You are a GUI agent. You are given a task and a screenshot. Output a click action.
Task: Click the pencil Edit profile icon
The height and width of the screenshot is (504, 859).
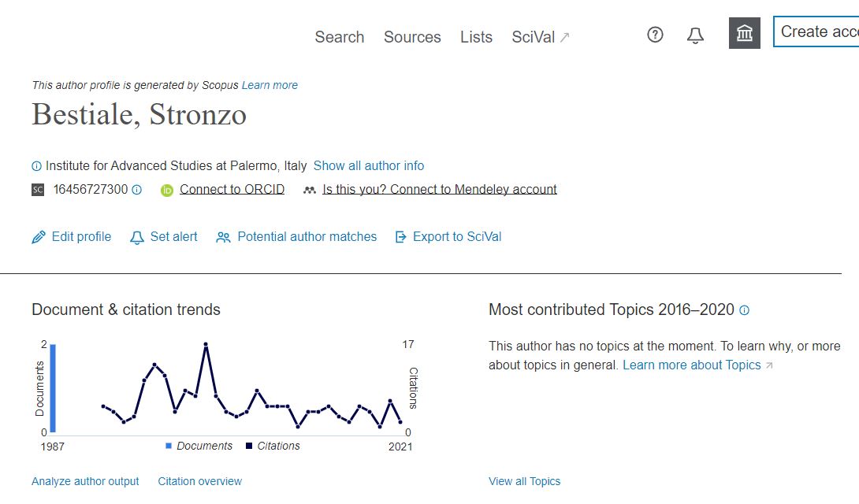[39, 237]
